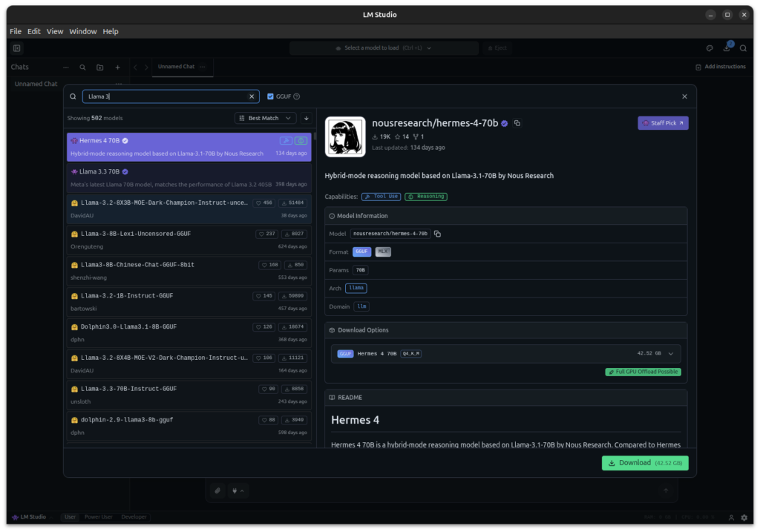Download the Hermes 4 70B model
760x532 pixels.
pyautogui.click(x=644, y=462)
